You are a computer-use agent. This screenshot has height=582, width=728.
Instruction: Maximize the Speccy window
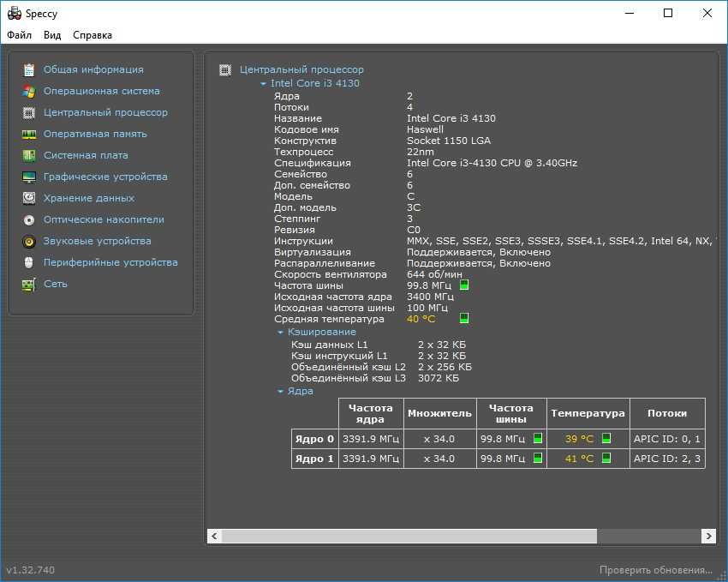[x=668, y=13]
